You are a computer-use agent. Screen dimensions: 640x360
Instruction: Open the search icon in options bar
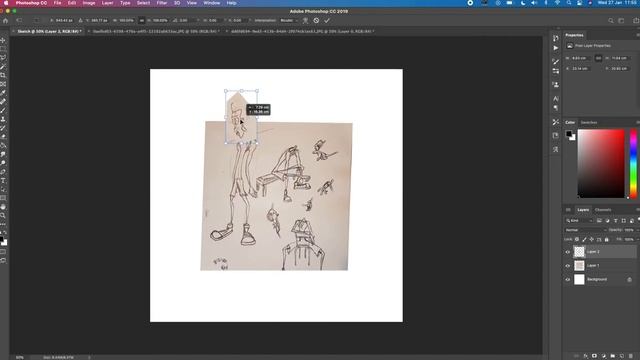tap(611, 20)
